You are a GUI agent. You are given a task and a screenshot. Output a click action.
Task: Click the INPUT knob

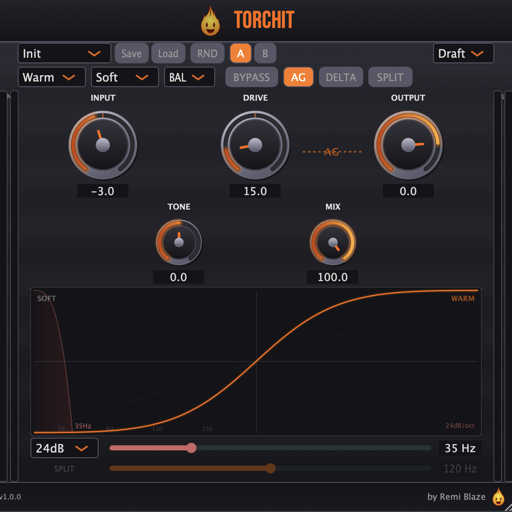[103, 145]
